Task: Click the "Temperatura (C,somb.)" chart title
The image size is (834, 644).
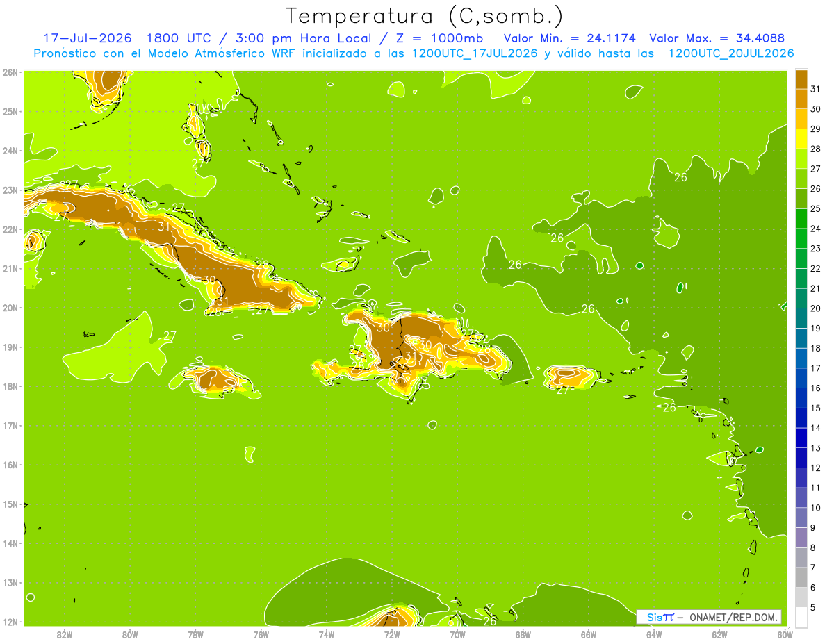Action: tap(424, 16)
